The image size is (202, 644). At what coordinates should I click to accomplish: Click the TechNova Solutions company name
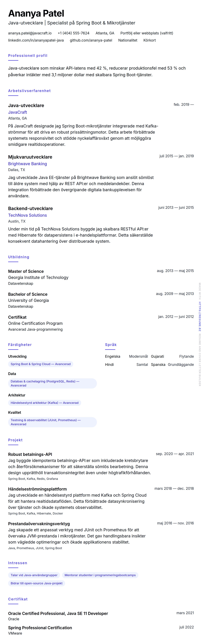pyautogui.click(x=27, y=215)
